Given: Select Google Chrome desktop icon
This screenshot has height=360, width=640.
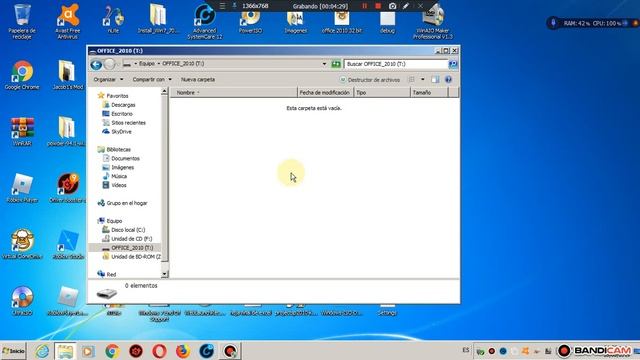Looking at the screenshot, I should click(22, 75).
